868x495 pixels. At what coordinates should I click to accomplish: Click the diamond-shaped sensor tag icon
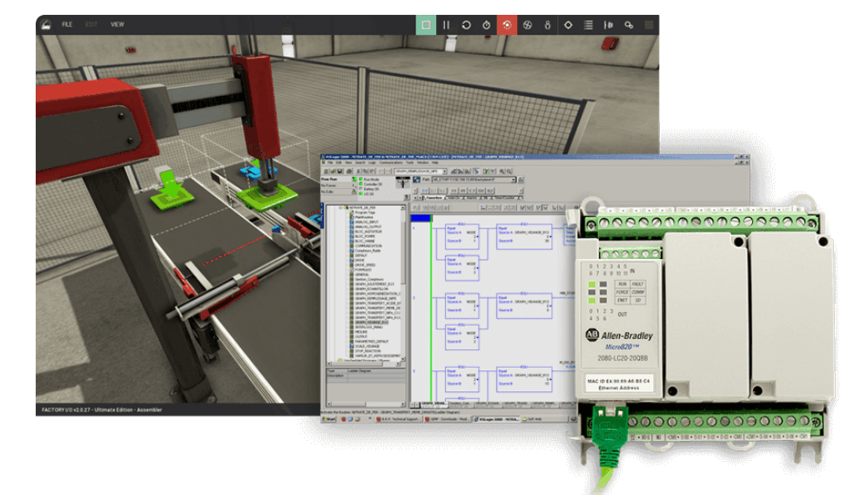click(569, 25)
